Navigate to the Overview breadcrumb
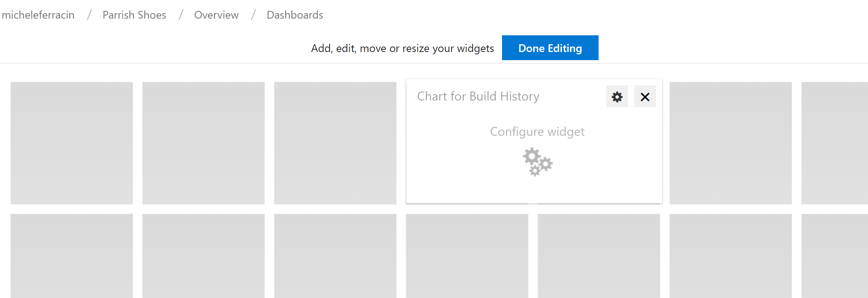The height and width of the screenshot is (298, 868). pyautogui.click(x=216, y=15)
